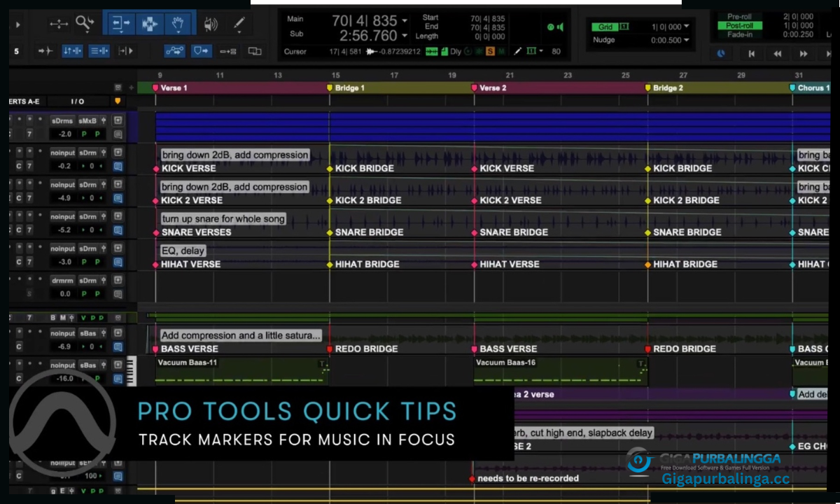Click the 'EQ, delay' comment on hihat track
This screenshot has height=504, width=840.
(x=183, y=251)
